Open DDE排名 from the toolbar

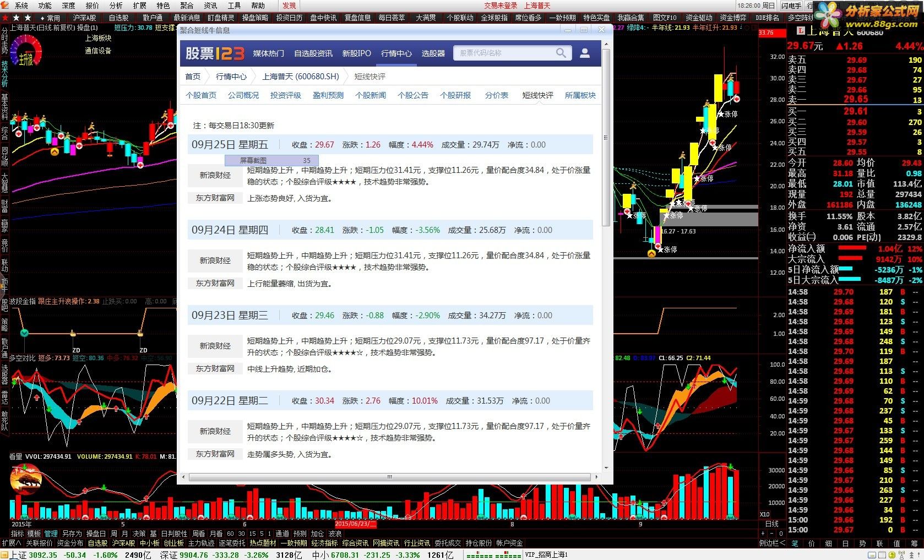click(767, 18)
